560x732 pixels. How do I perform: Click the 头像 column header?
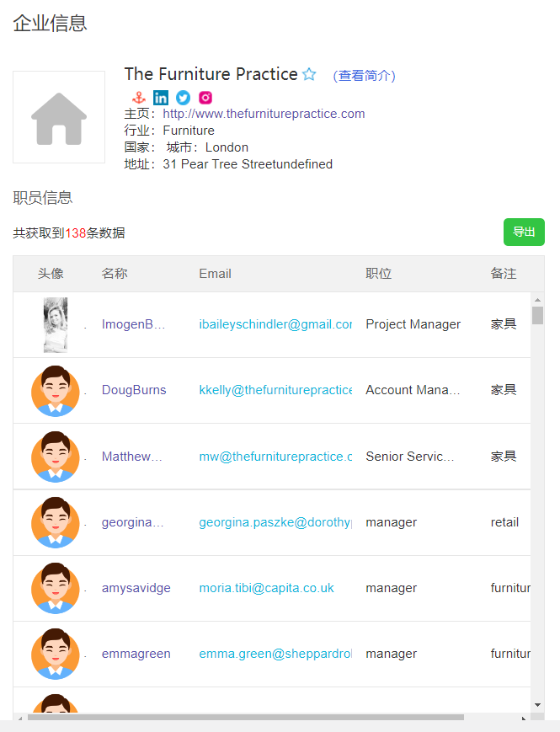pos(51,274)
